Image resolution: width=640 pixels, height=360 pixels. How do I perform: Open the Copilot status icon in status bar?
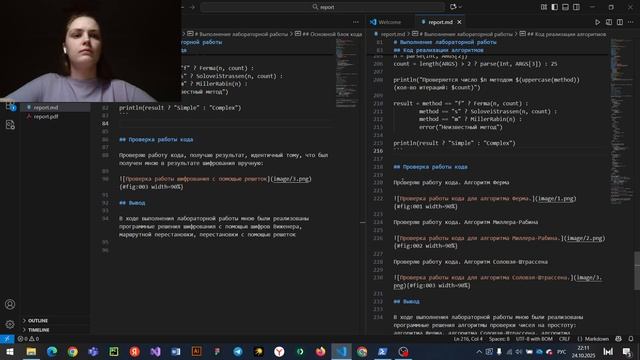click(x=619, y=339)
